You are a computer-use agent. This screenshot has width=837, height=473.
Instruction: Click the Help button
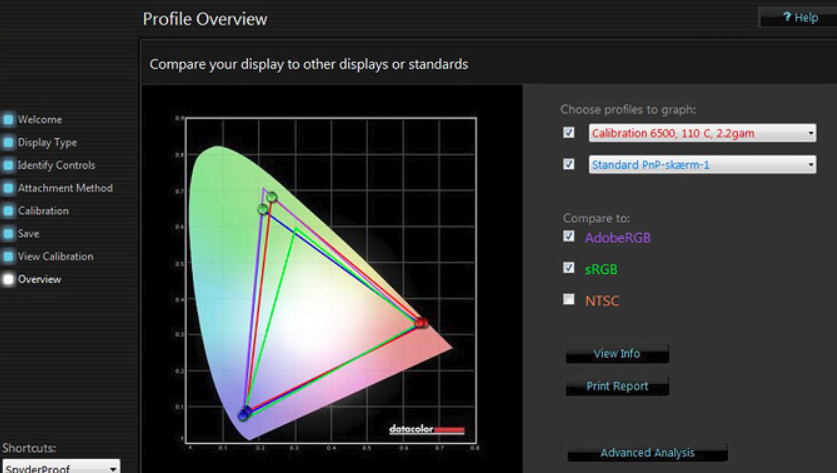coord(798,18)
